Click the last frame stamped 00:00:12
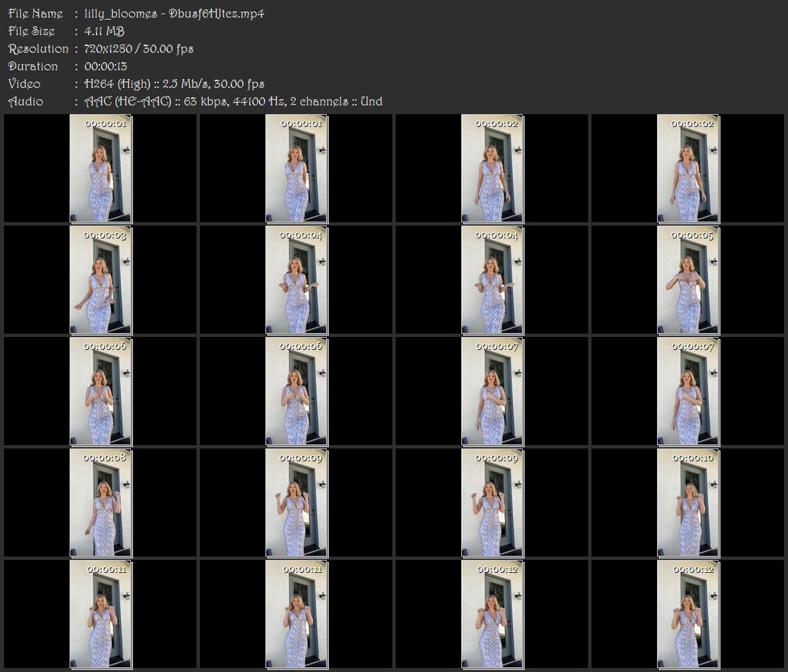The image size is (788, 672). click(x=688, y=615)
